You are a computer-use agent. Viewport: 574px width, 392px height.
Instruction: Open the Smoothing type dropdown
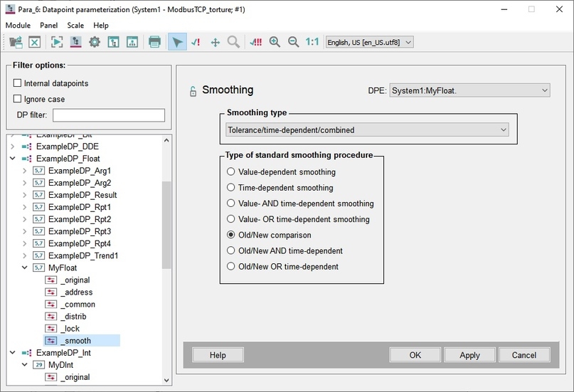point(367,130)
